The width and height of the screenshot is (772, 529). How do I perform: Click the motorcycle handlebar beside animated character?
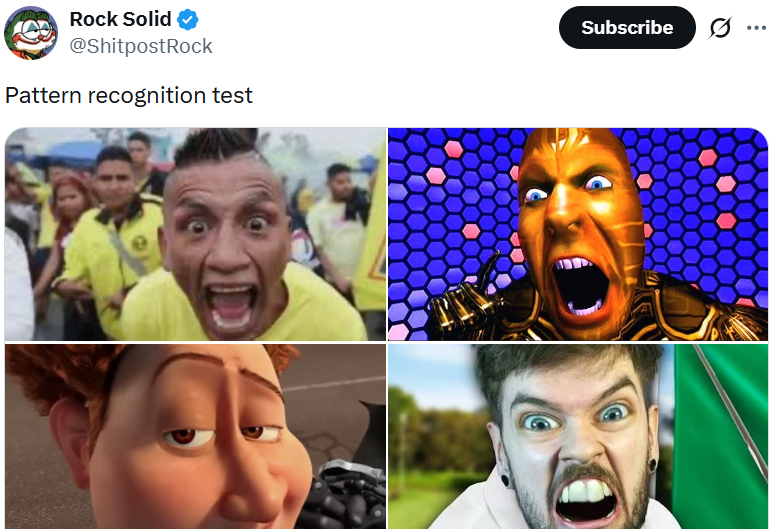coord(345,493)
